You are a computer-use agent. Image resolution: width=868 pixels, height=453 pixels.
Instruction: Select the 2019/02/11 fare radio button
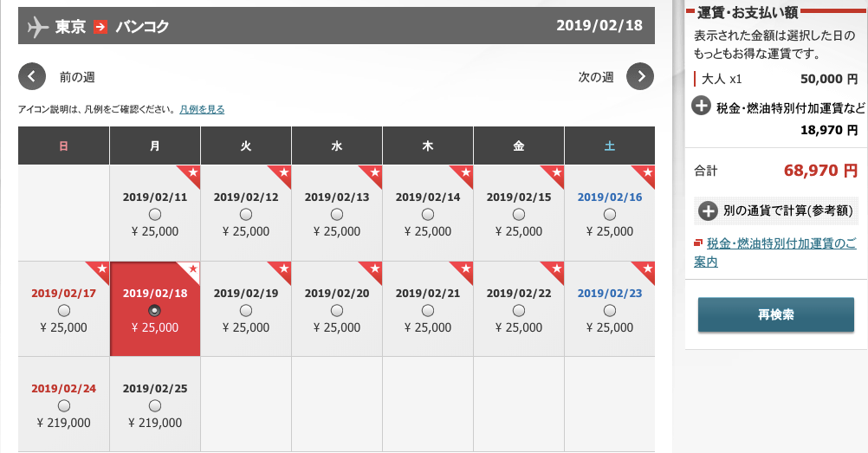coord(155,214)
